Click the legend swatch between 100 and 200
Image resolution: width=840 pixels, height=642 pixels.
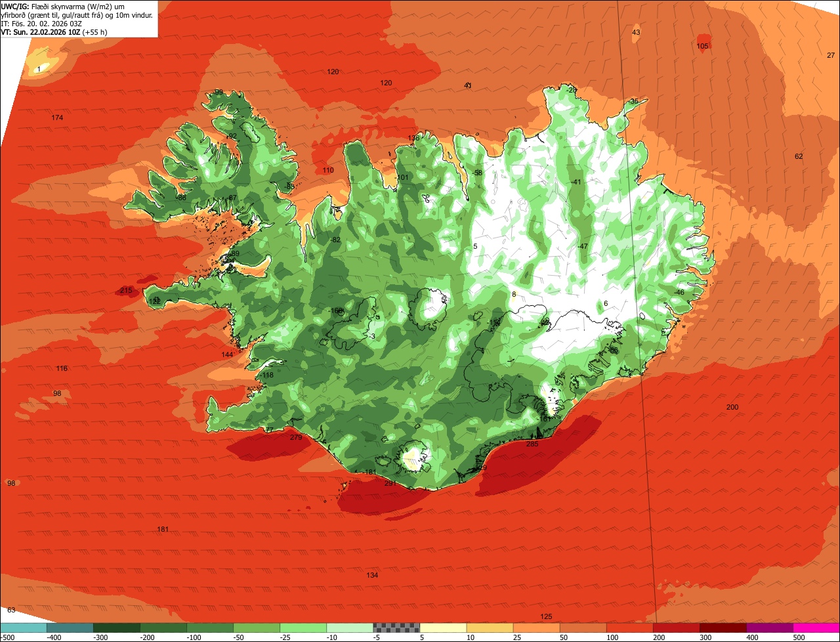point(629,628)
